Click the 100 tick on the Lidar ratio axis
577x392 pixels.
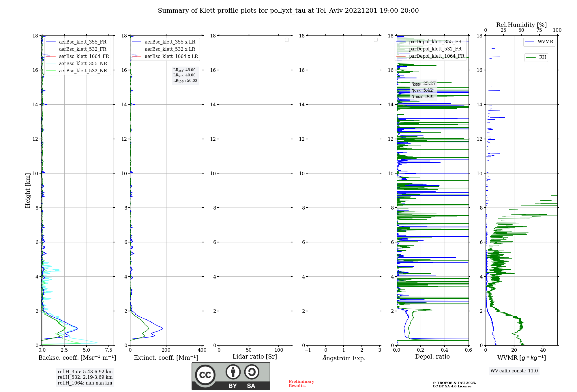pos(279,350)
